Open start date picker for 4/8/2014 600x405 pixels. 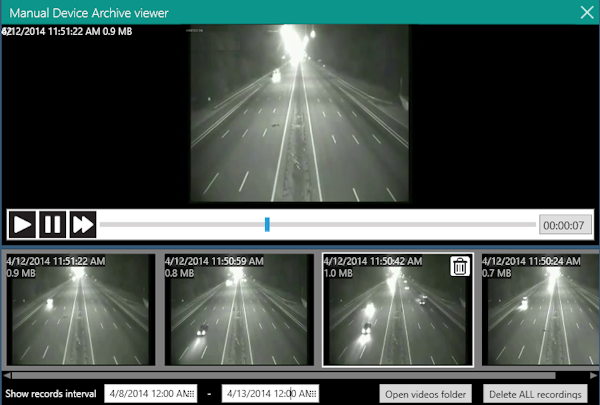point(191,393)
